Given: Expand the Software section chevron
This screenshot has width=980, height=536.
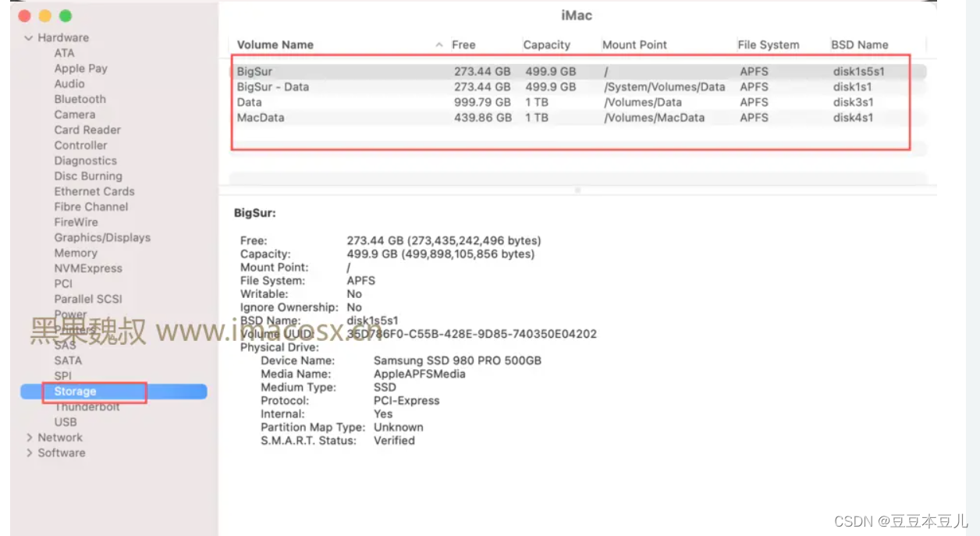Looking at the screenshot, I should click(x=29, y=453).
